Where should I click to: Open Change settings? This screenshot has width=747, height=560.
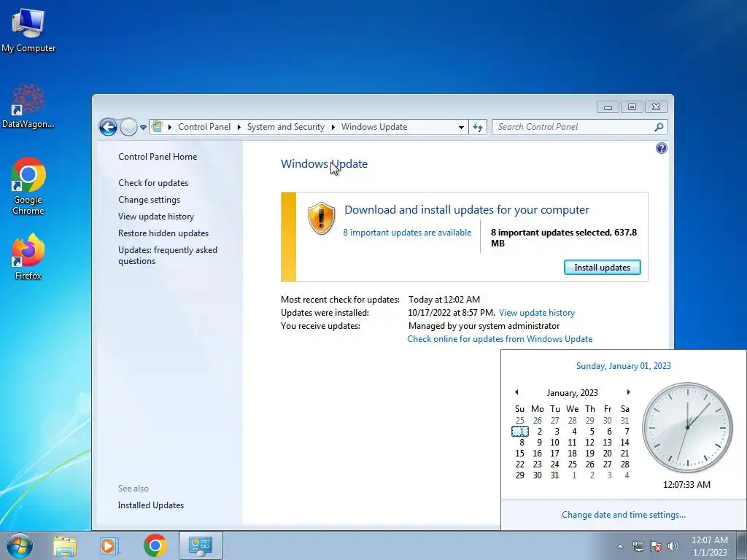tap(149, 200)
